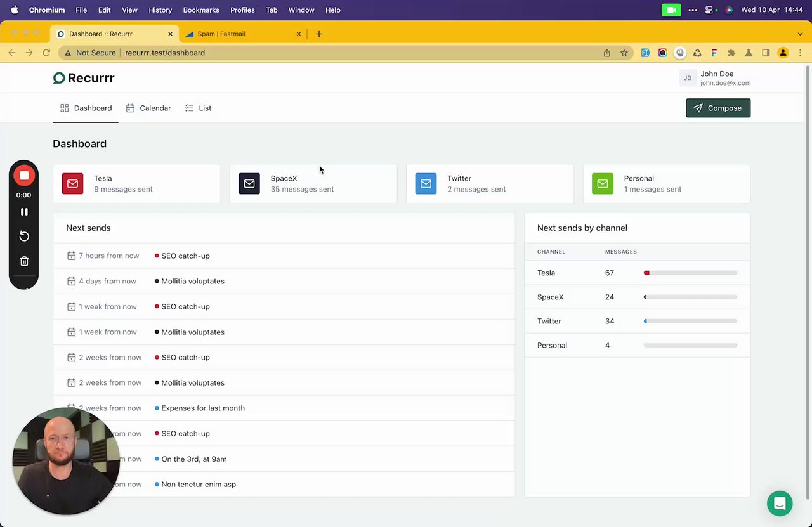812x527 pixels.
Task: Open the recycle arrows extension
Action: click(697, 53)
